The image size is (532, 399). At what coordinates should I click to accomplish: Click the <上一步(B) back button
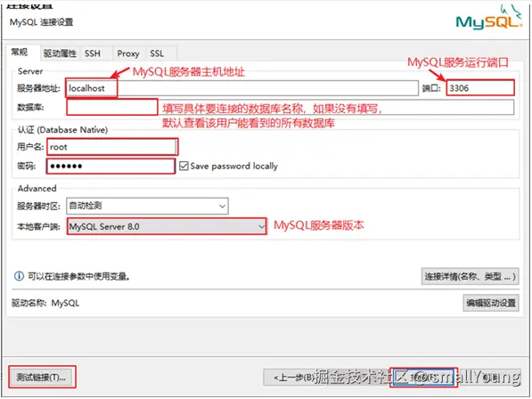[294, 377]
